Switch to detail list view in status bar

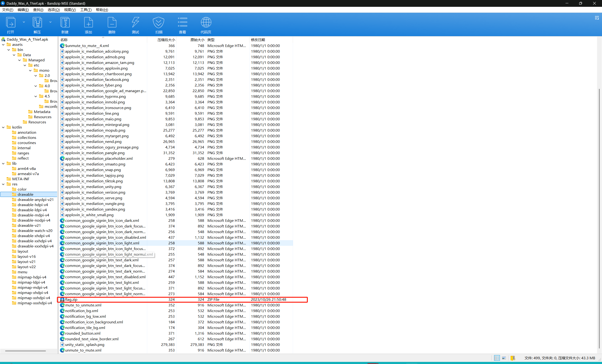click(497, 358)
